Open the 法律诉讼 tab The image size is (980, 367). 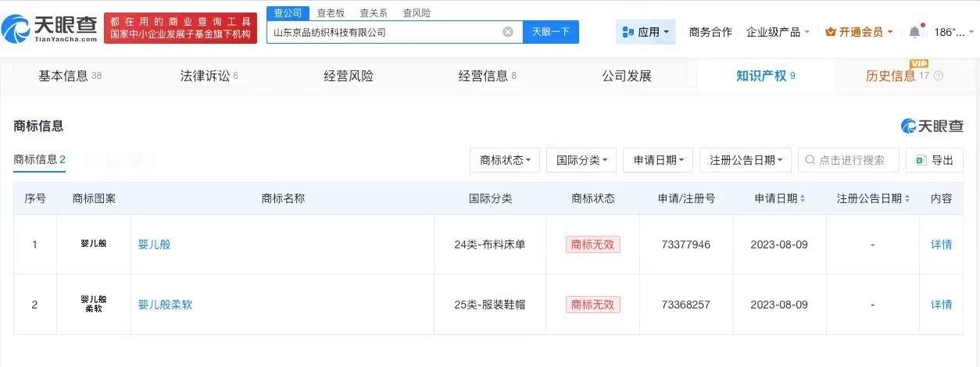(x=209, y=77)
